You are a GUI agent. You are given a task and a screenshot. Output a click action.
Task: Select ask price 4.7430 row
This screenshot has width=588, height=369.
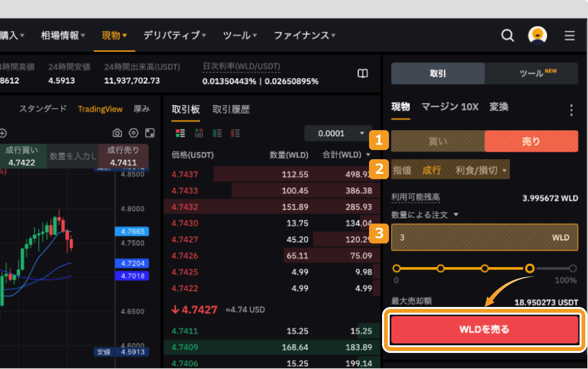point(272,223)
